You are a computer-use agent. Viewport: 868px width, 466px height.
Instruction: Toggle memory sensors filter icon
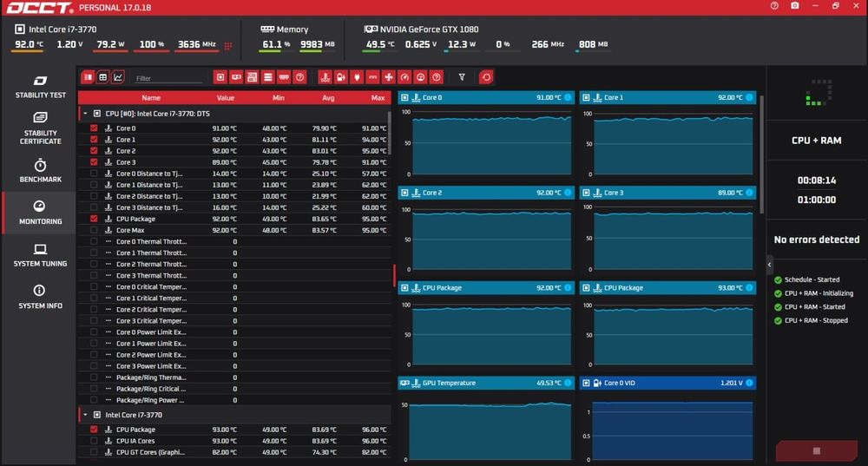pyautogui.click(x=284, y=77)
